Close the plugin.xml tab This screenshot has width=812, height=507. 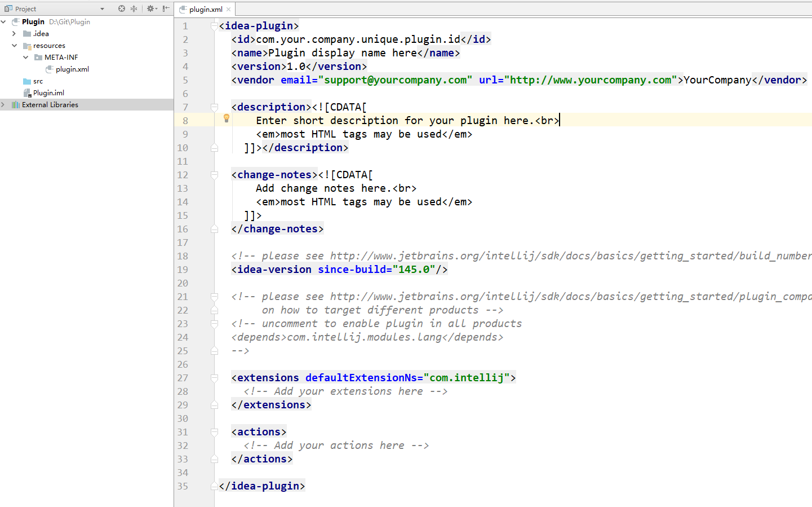229,10
